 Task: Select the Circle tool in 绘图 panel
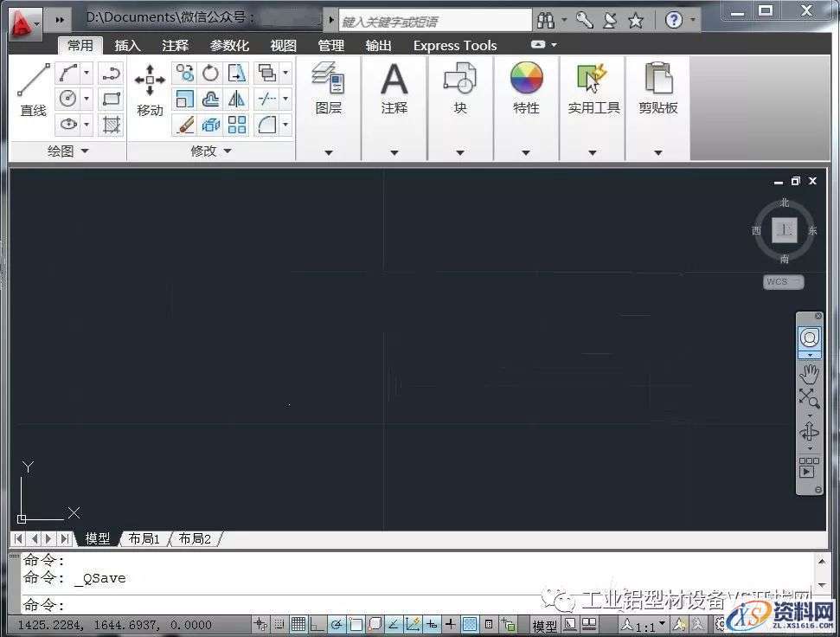click(69, 96)
